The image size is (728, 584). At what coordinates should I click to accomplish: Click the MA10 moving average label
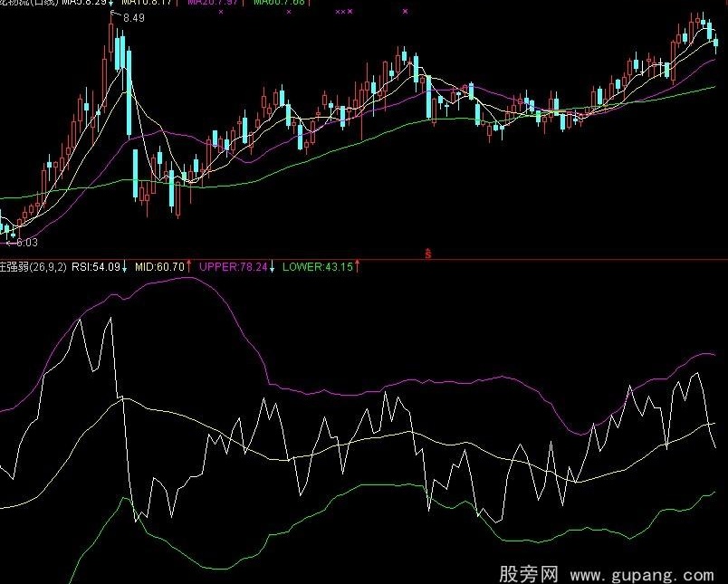coord(147,2)
